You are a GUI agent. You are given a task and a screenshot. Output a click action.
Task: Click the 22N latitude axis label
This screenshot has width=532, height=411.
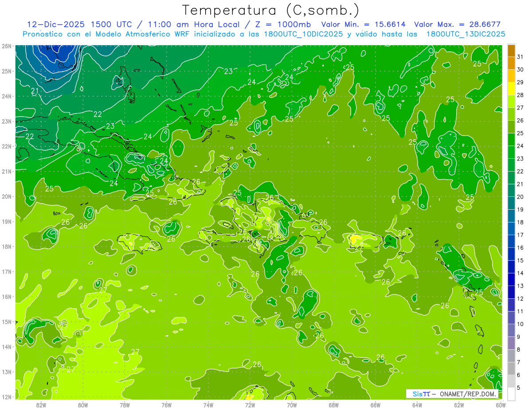coord(6,146)
